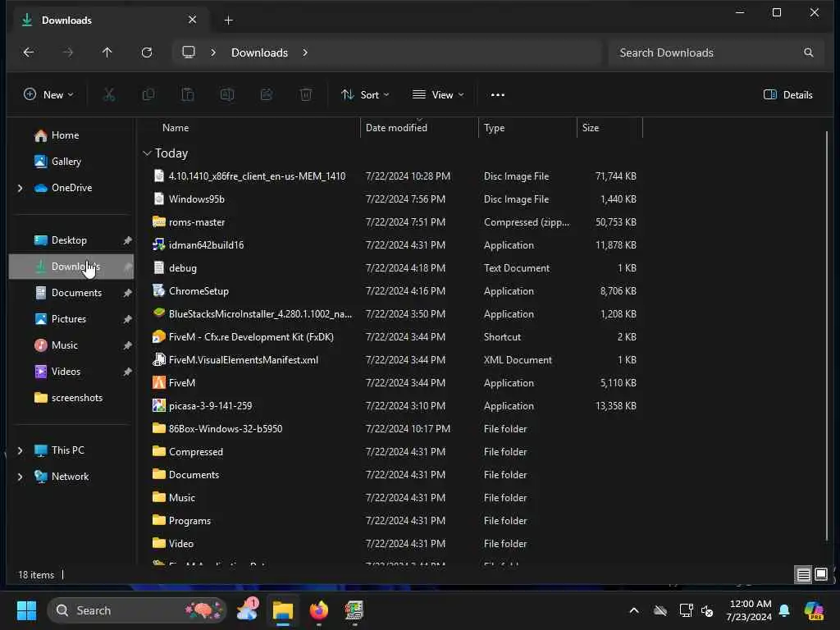The height and width of the screenshot is (630, 840).
Task: Click the taskbar Search box
Action: pos(137,610)
